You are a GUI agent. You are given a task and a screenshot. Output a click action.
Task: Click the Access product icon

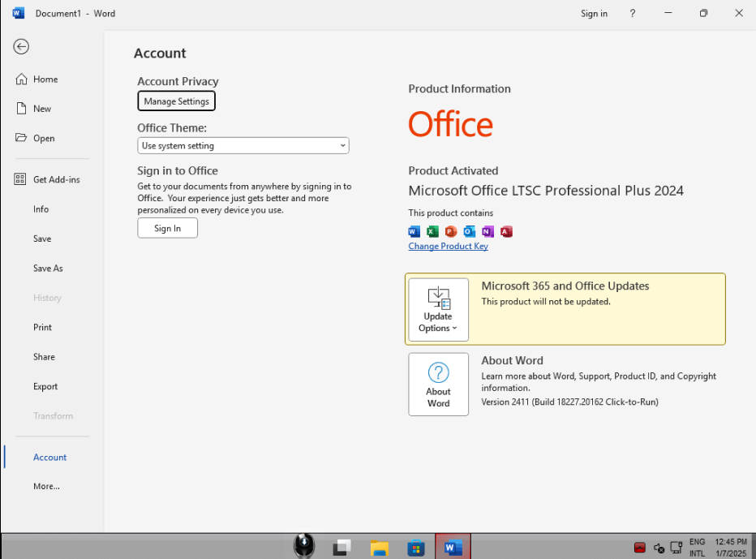(x=506, y=232)
